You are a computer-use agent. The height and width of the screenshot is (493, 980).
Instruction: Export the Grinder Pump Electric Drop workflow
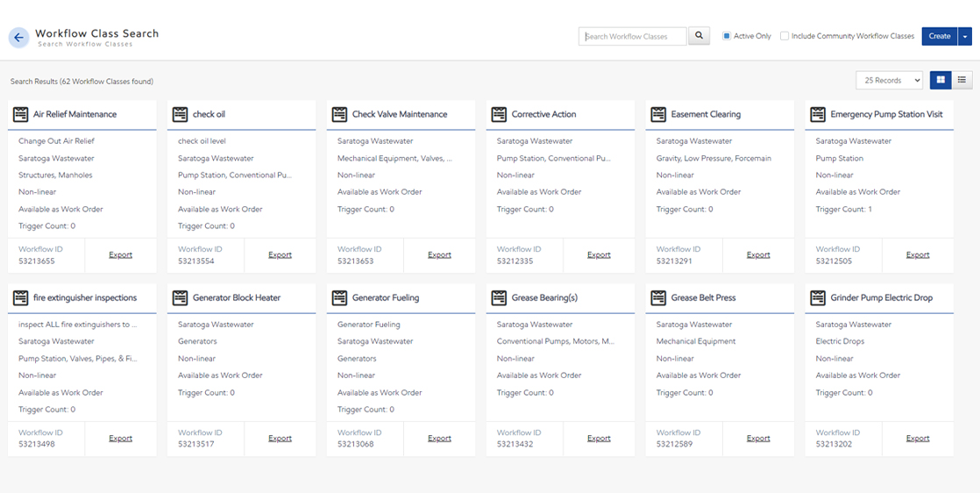[918, 438]
